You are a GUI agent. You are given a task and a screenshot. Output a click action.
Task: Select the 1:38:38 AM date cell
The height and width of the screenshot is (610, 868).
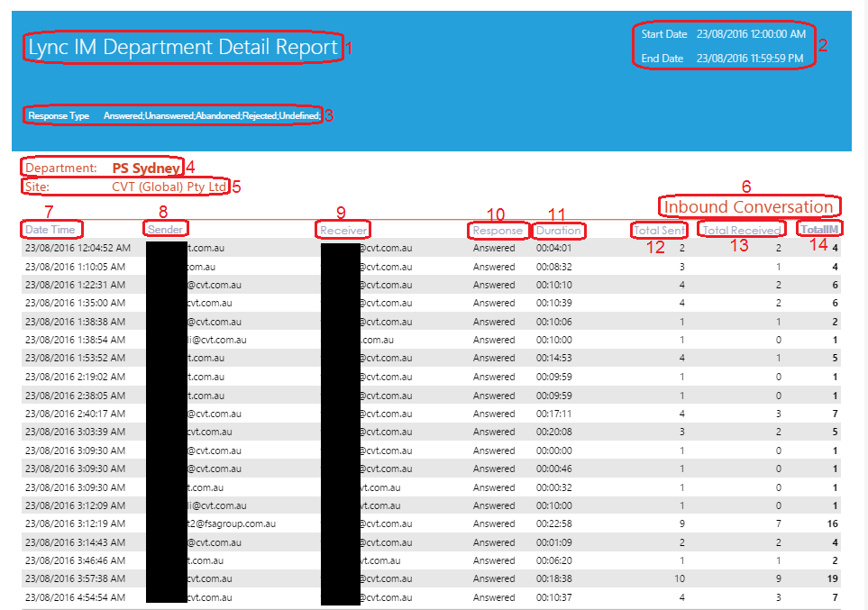(76, 322)
